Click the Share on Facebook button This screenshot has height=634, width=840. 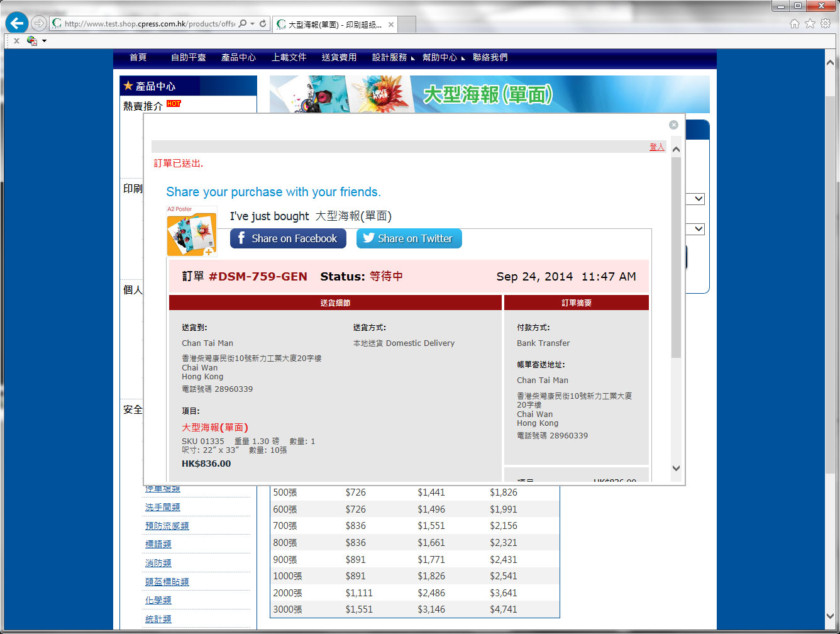point(288,238)
